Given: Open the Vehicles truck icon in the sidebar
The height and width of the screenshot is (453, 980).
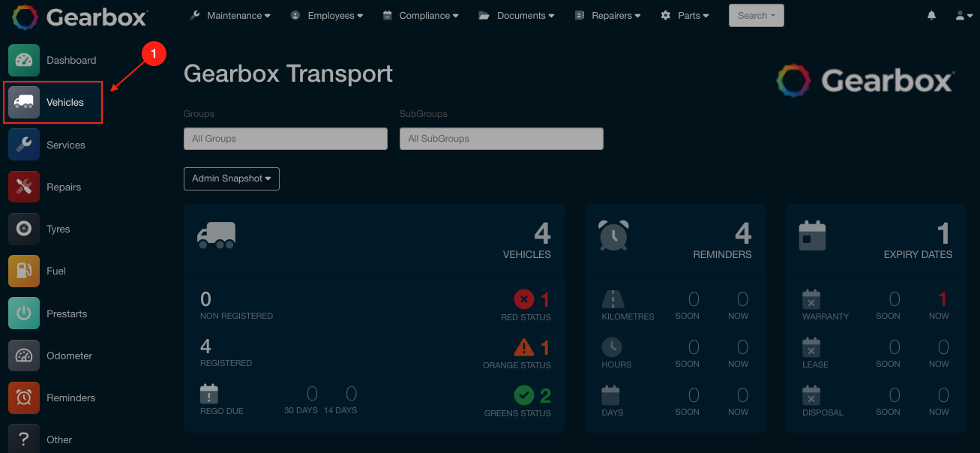Looking at the screenshot, I should pyautogui.click(x=24, y=102).
